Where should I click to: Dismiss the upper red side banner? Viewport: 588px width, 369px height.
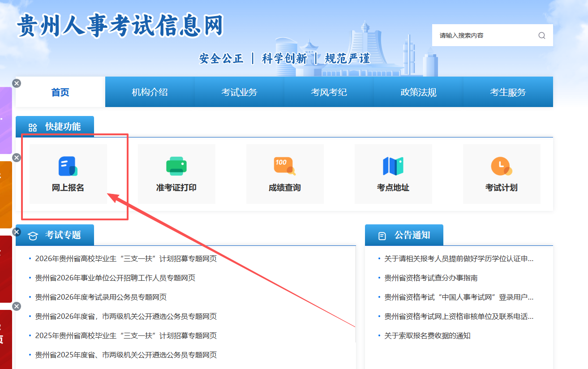(17, 232)
